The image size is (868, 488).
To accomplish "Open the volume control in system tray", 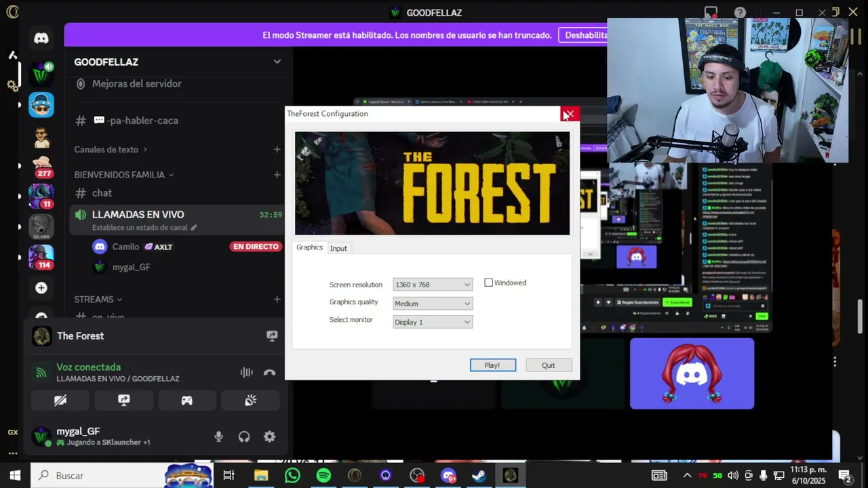I will tap(732, 476).
